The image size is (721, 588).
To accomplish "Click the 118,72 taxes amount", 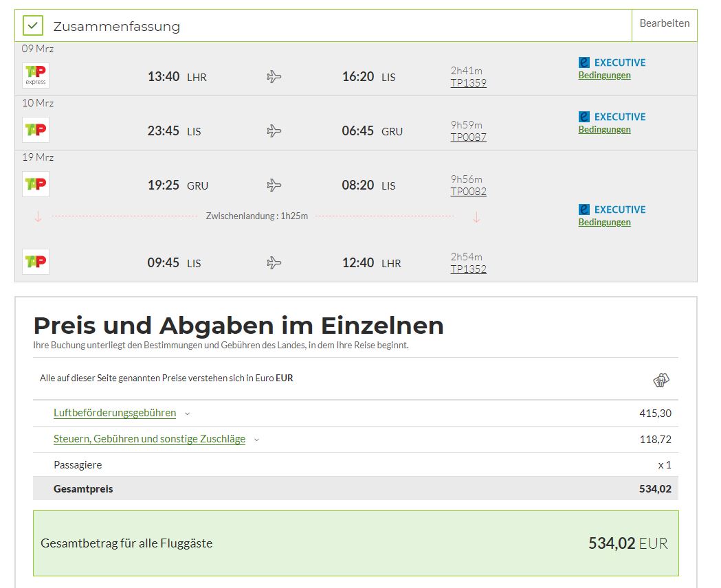I will (x=655, y=440).
